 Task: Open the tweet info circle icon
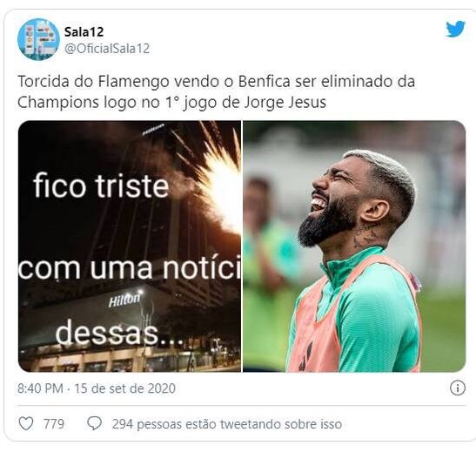(458, 388)
